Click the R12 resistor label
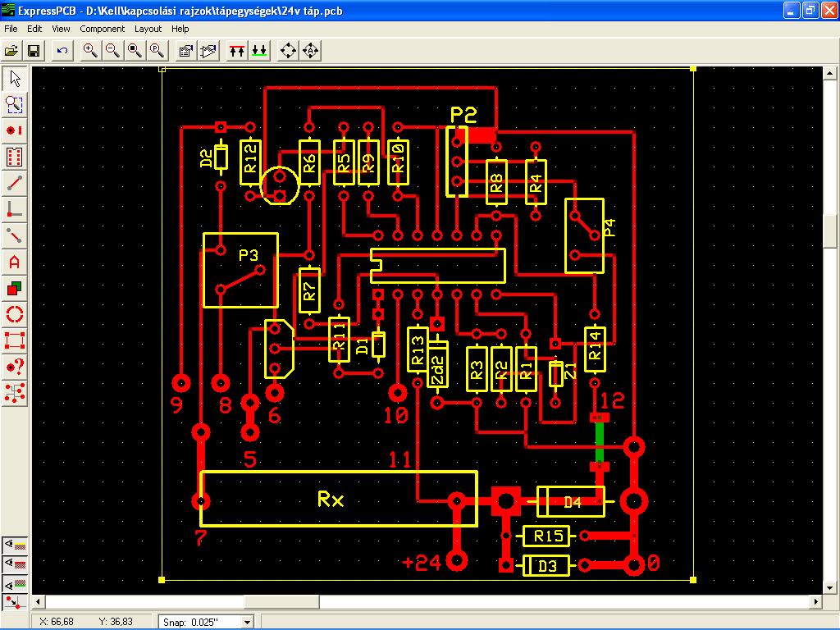This screenshot has height=630, width=840. pyautogui.click(x=251, y=157)
